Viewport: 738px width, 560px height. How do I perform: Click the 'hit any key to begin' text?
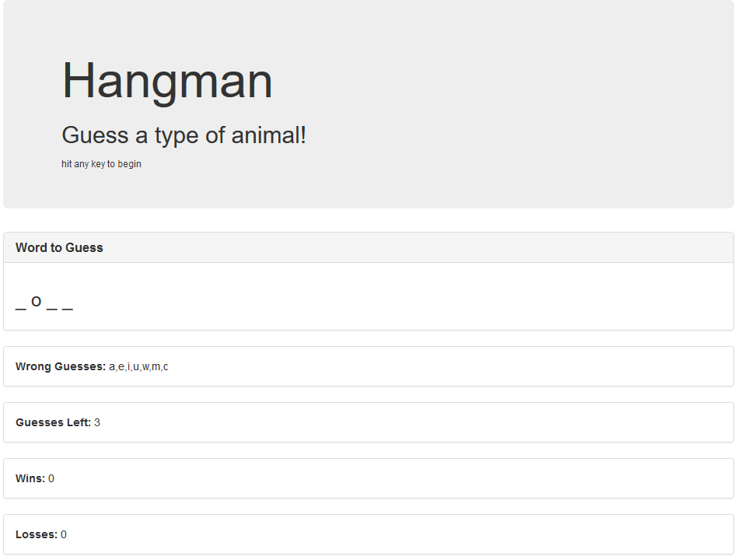coord(101,164)
